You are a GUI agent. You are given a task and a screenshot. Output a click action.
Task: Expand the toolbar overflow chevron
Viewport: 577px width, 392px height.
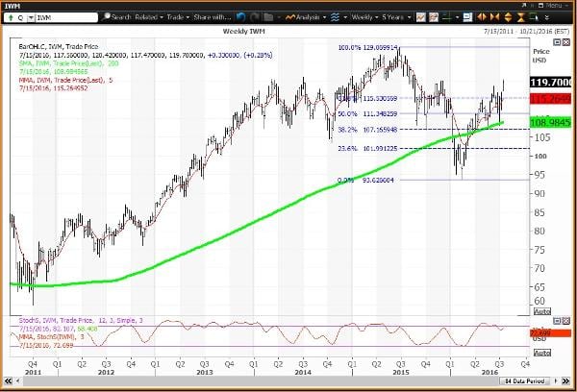547,17
